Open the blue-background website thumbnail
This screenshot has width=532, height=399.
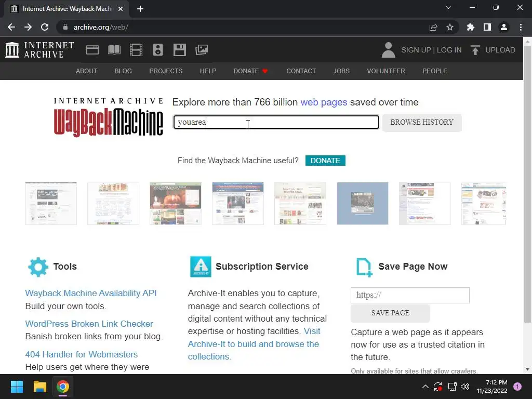(362, 203)
